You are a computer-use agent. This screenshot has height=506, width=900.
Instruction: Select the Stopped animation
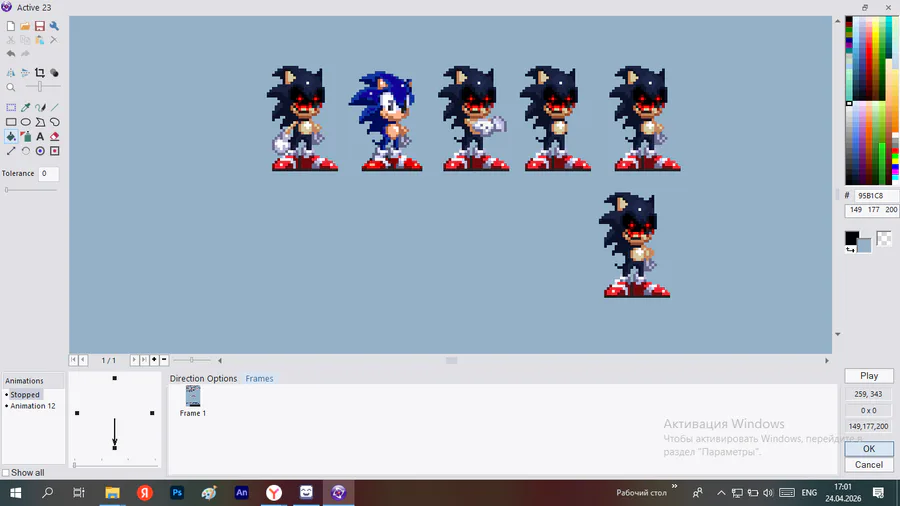pos(25,395)
